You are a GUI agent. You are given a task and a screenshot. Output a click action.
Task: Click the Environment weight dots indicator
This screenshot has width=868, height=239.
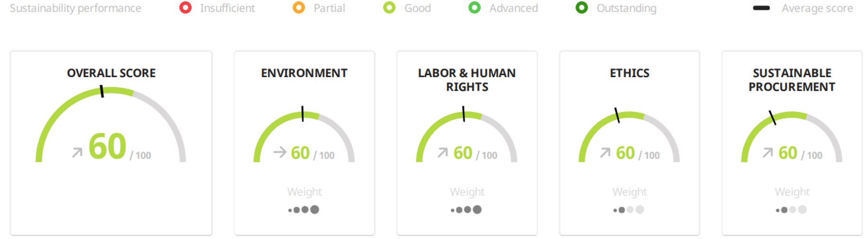click(304, 210)
